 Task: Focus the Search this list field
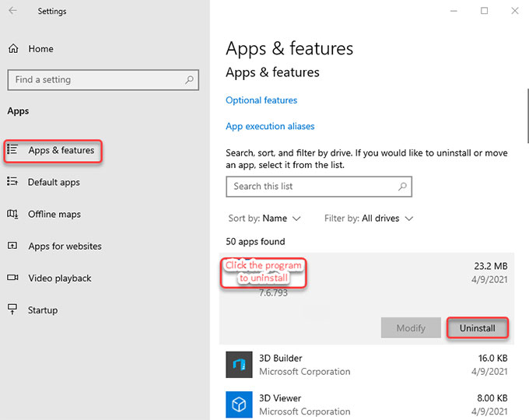(x=319, y=187)
